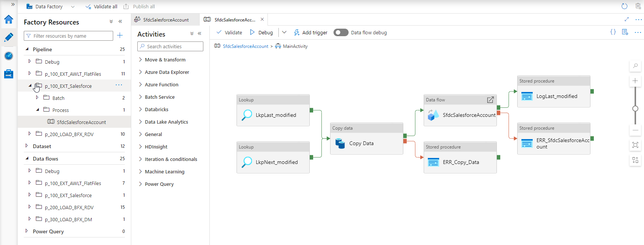Zoom in with canvas plus button
The height and width of the screenshot is (245, 644).
[x=635, y=81]
